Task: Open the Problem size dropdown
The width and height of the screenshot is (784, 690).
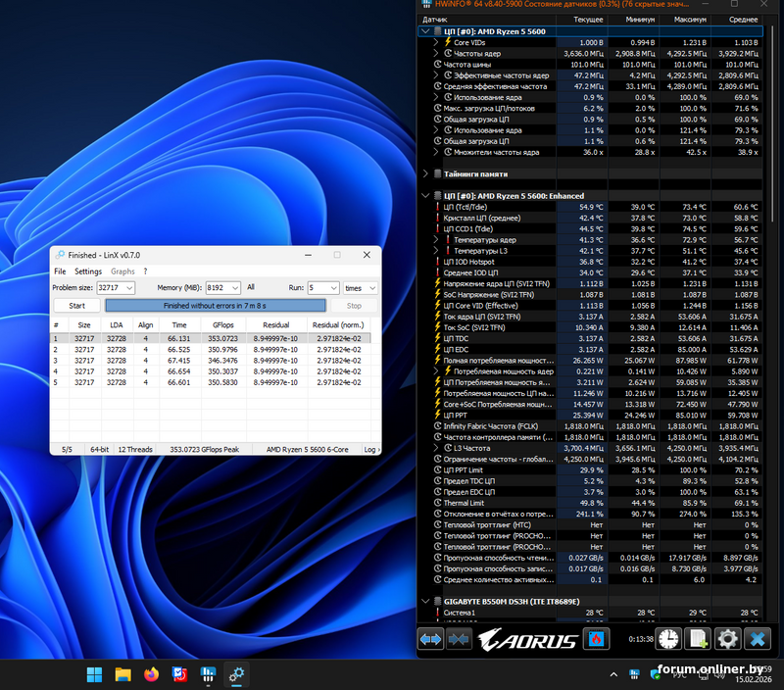Action: coord(129,288)
